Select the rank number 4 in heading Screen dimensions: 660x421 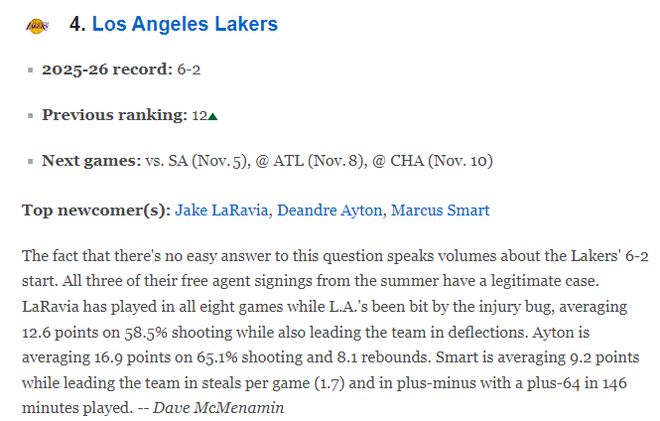tap(76, 25)
